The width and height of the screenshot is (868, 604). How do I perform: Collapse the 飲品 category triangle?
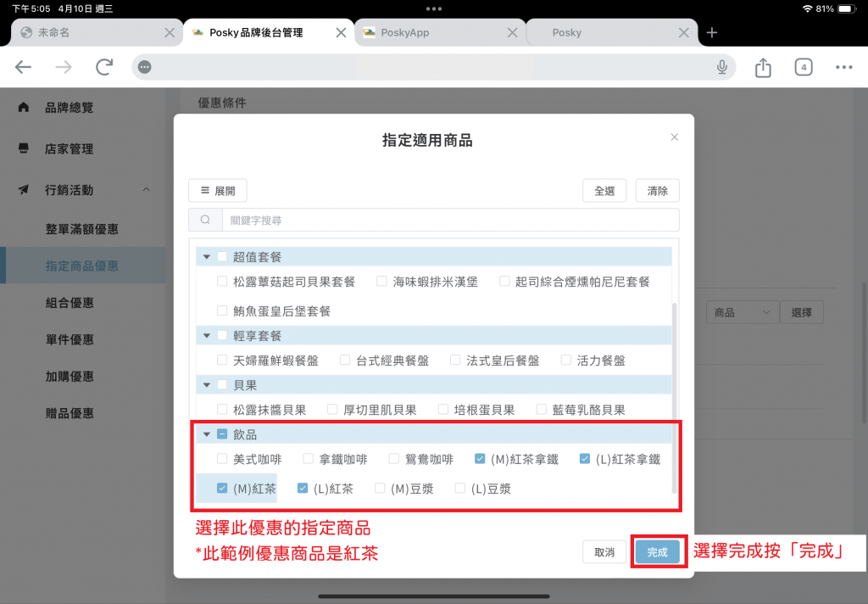click(207, 433)
